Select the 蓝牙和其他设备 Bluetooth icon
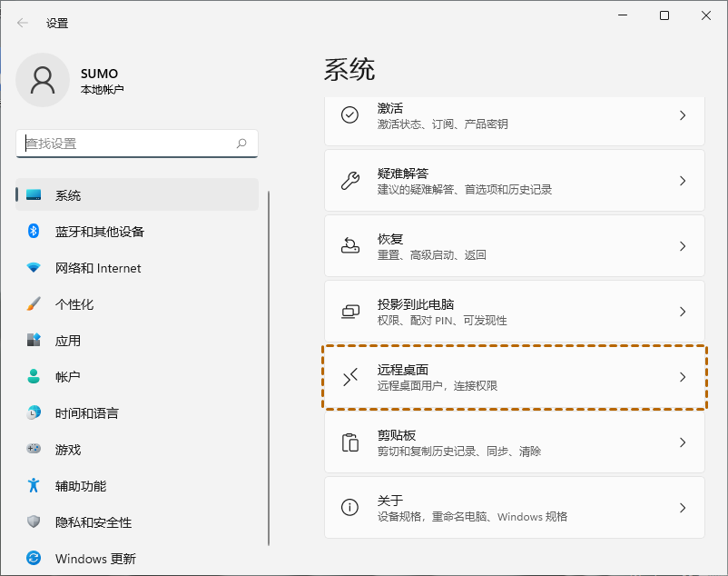 click(33, 232)
